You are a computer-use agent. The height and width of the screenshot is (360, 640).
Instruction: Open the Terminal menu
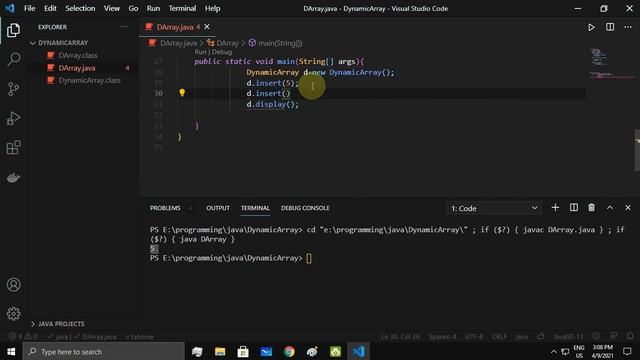click(x=182, y=8)
